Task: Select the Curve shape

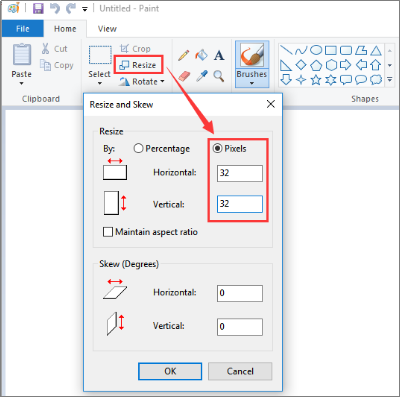Action: click(301, 50)
